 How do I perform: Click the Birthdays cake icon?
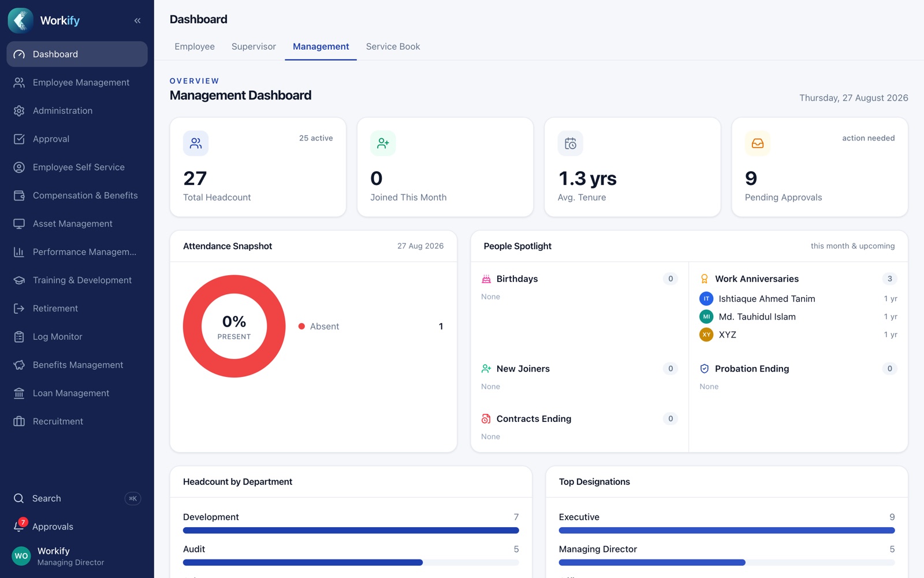(x=486, y=279)
